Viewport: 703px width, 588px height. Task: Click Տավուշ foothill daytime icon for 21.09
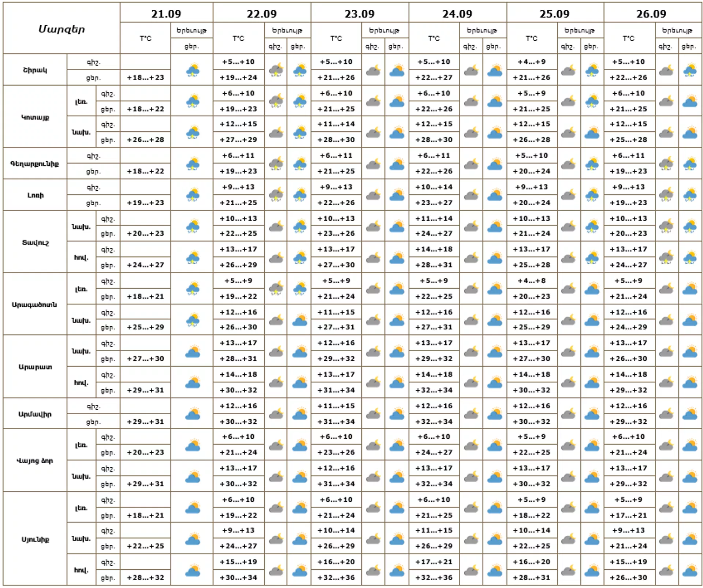click(193, 226)
